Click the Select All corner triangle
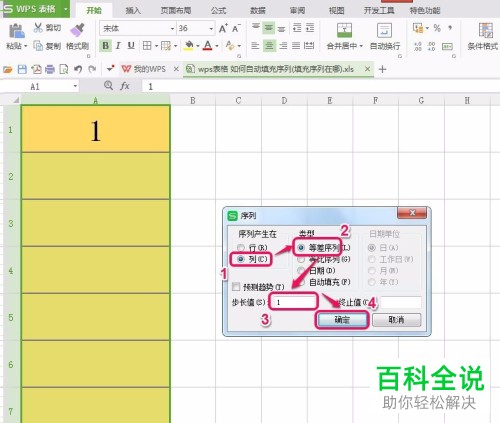Viewport: 500px width, 423px height. pyautogui.click(x=15, y=100)
